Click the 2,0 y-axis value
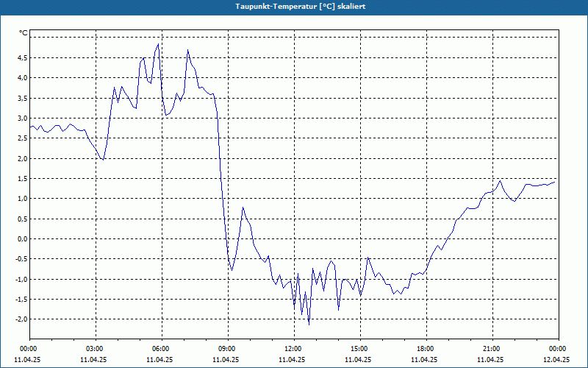The height and width of the screenshot is (368, 588). (22, 158)
